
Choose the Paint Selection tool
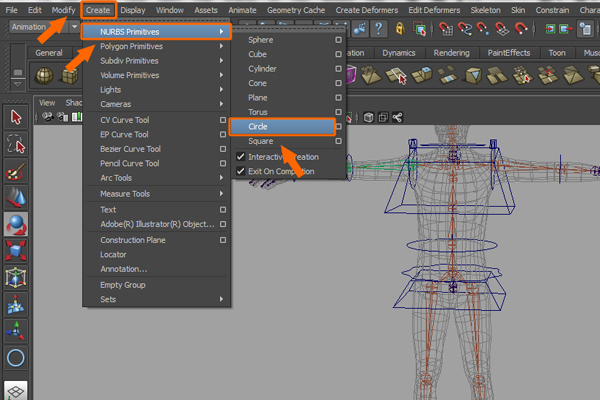(16, 171)
